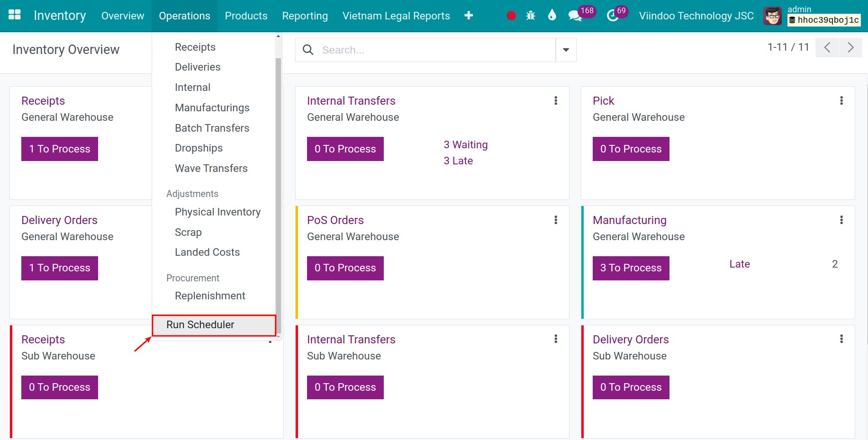Choose Physical Inventory menu entry
This screenshot has height=440, width=868.
[217, 212]
